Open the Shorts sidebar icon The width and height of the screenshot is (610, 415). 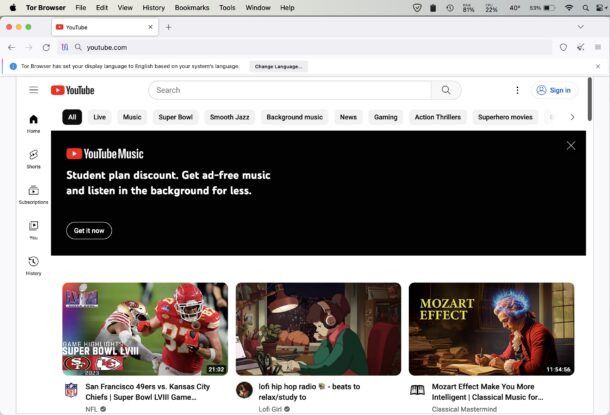tap(33, 158)
